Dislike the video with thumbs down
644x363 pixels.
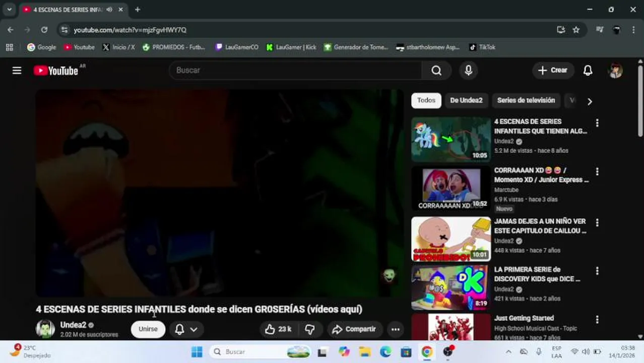310,329
